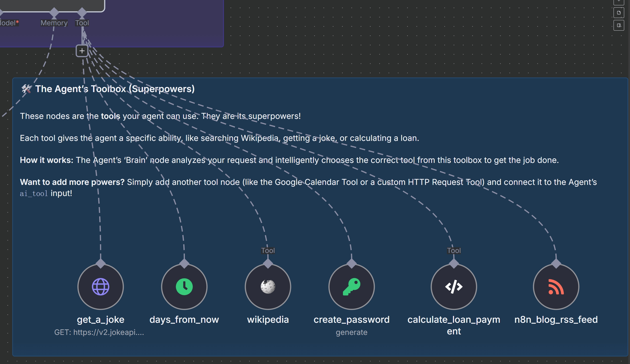Image resolution: width=630 pixels, height=364 pixels.
Task: Click the days_from_now node name label
Action: coord(184,319)
